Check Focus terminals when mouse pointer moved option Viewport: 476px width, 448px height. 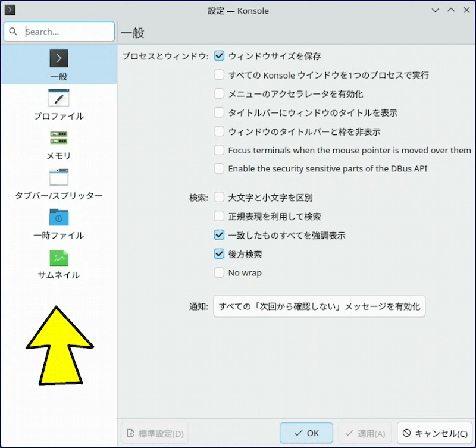[219, 151]
